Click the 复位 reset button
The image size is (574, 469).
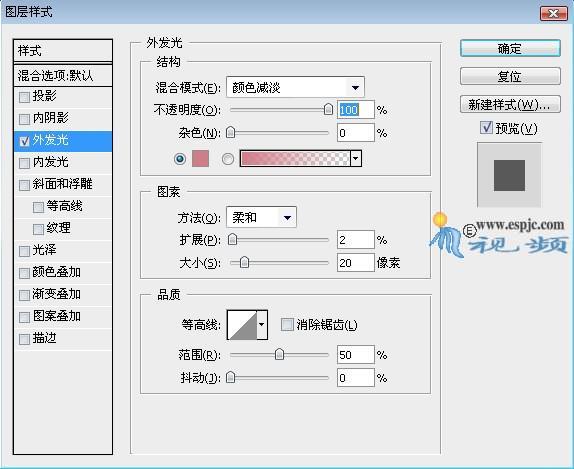point(510,77)
